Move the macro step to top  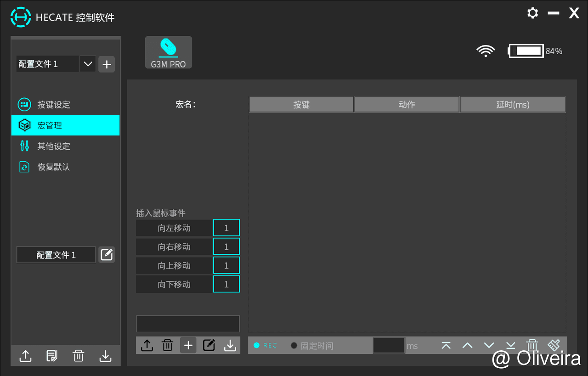pyautogui.click(x=446, y=345)
